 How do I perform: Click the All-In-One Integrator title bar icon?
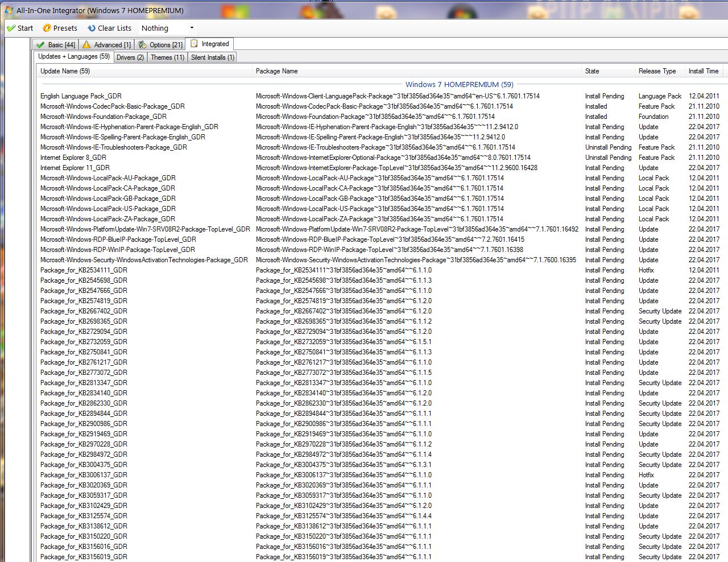[x=9, y=10]
